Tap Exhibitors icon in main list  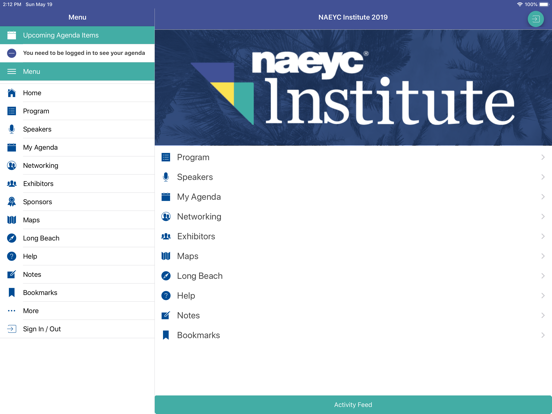(166, 236)
